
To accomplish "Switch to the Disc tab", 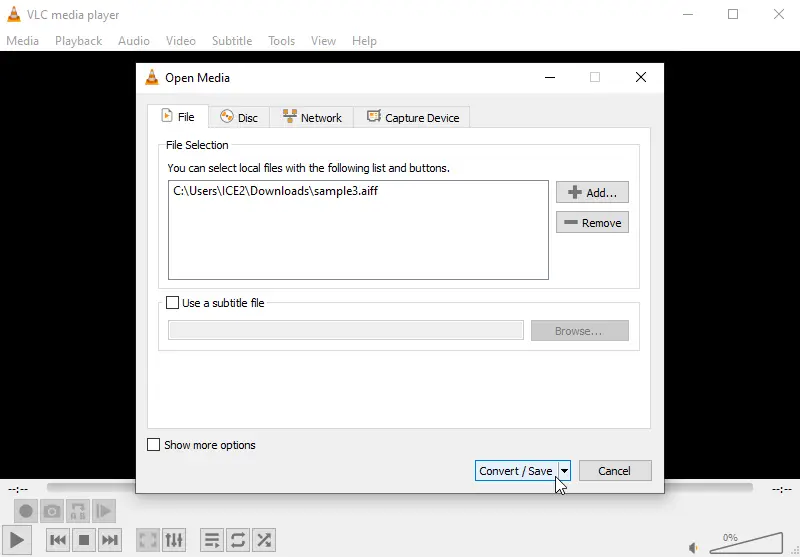I will tap(239, 117).
